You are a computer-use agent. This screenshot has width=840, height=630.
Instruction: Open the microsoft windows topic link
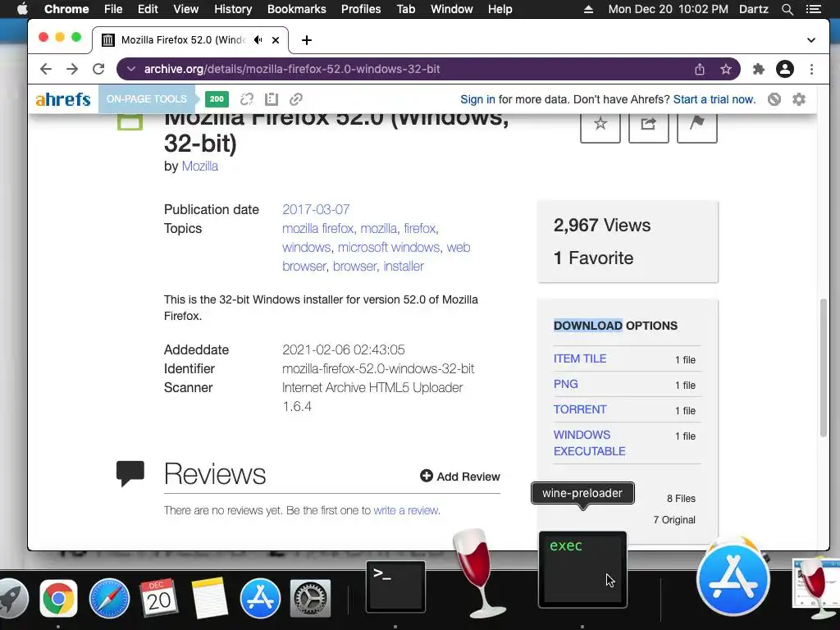click(x=388, y=248)
